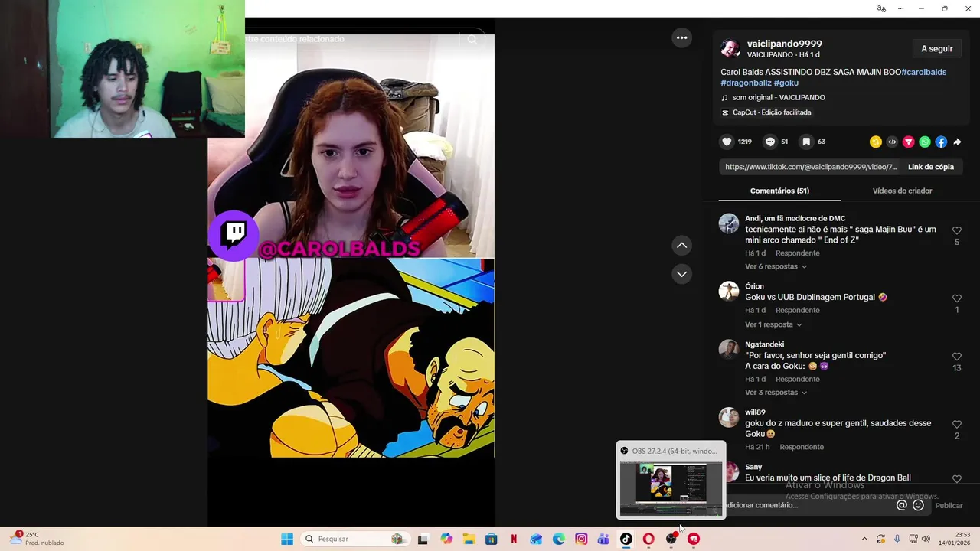The width and height of the screenshot is (980, 551).
Task: Click the CapCut logo icon
Action: 725,112
